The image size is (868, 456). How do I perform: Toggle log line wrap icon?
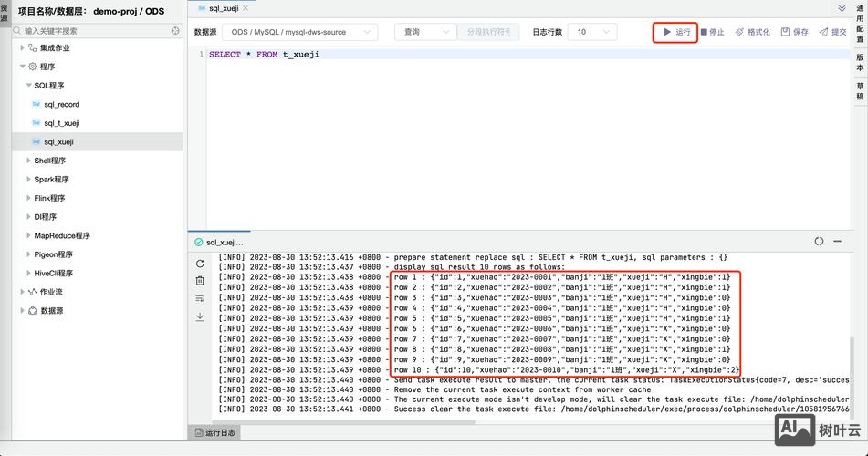200,299
